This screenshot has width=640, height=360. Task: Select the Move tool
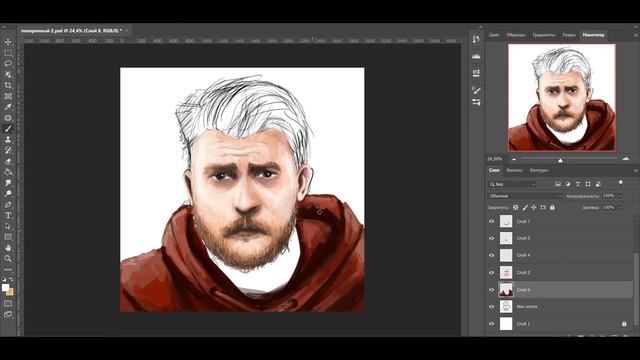(8, 42)
